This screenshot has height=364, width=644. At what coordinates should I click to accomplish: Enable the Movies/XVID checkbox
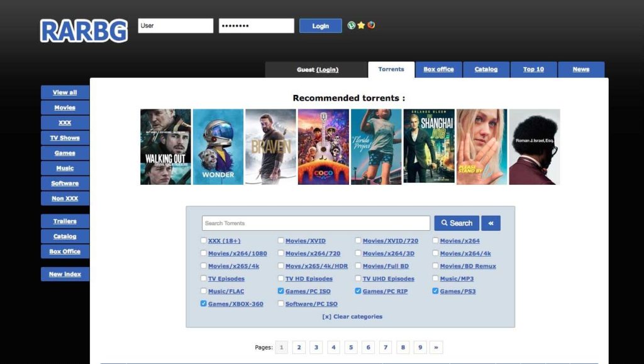tap(280, 241)
